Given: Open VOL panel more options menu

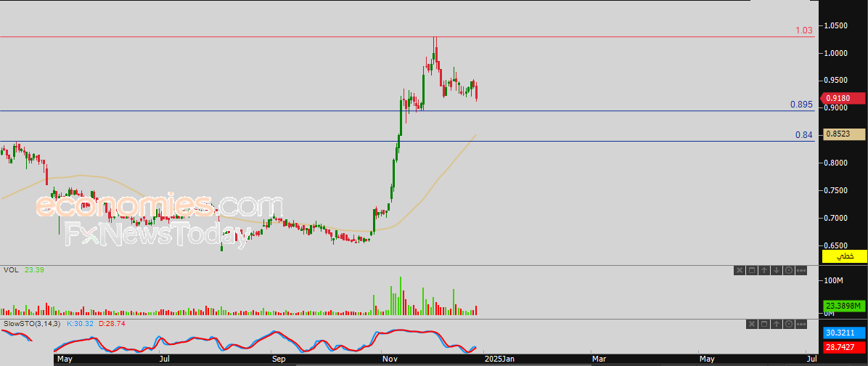Looking at the screenshot, I should [801, 270].
